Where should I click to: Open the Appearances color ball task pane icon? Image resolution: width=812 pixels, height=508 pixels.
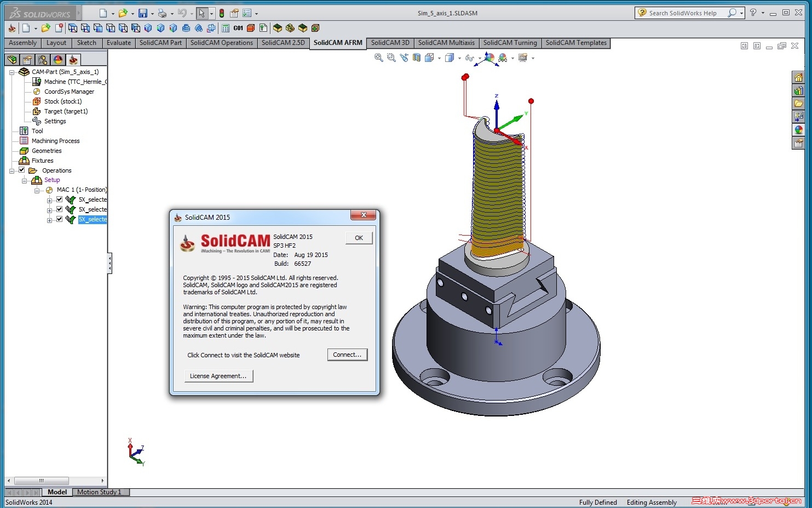tap(798, 130)
